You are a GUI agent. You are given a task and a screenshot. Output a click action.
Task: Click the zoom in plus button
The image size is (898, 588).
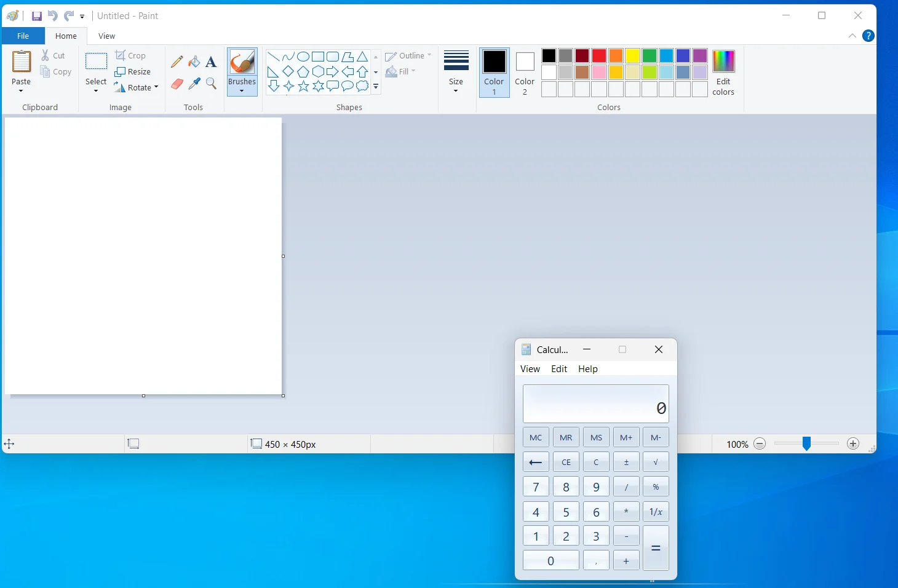tap(853, 443)
